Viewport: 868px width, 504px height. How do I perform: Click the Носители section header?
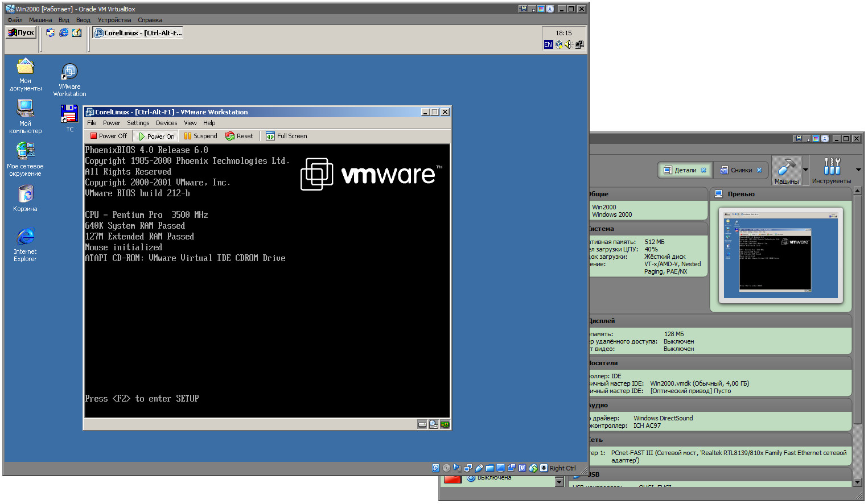[721, 363]
